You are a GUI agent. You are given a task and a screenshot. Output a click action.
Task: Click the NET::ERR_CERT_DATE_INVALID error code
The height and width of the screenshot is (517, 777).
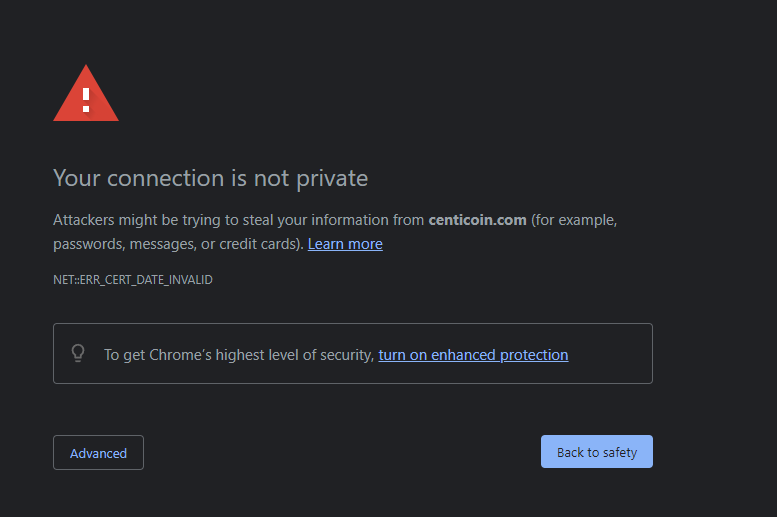[133, 280]
